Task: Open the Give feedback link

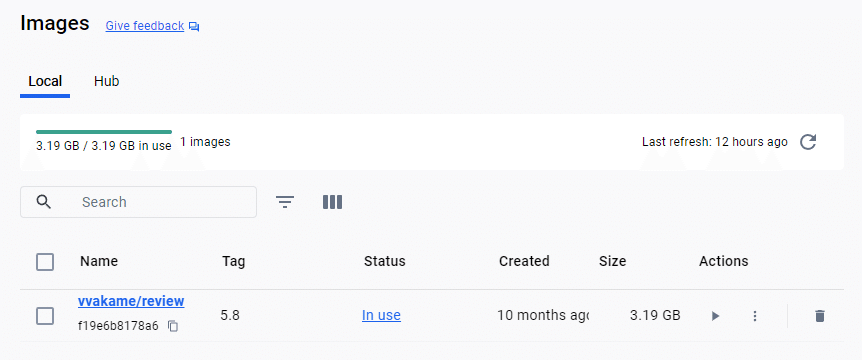Action: coord(145,26)
